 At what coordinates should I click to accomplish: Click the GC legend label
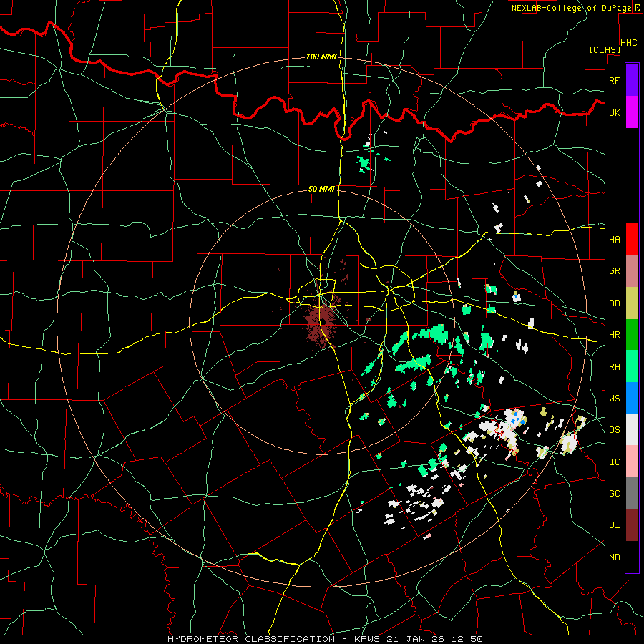click(614, 494)
